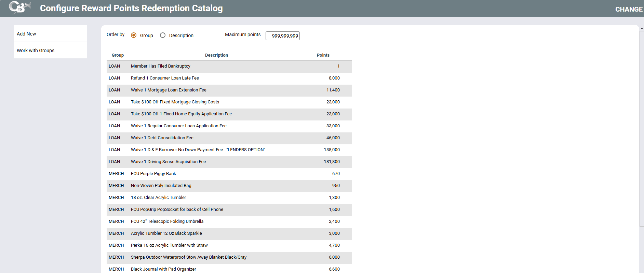This screenshot has height=273, width=644.
Task: Click the CHANGE button in header
Action: point(629,9)
